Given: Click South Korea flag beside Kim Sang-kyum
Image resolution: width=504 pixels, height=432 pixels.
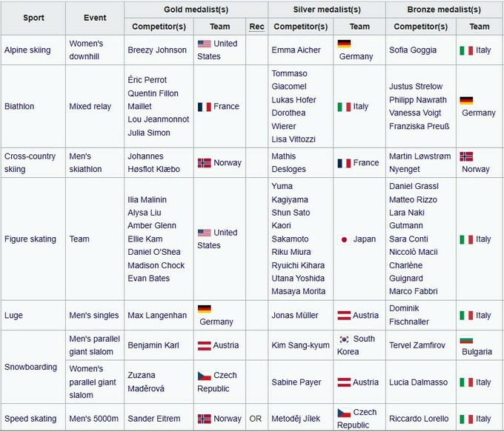Looking at the screenshot, I should tap(343, 339).
